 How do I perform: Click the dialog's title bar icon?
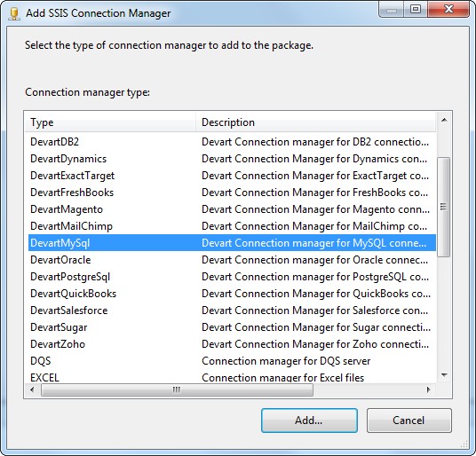[x=14, y=14]
